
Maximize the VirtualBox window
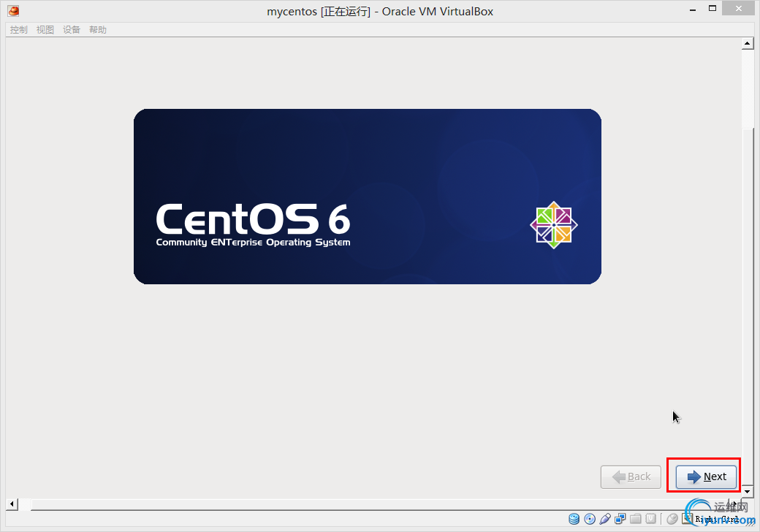point(712,8)
